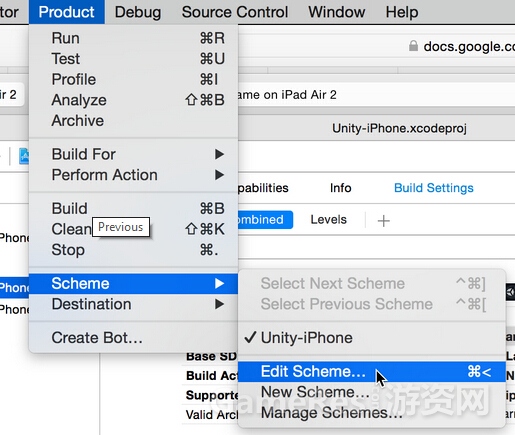The image size is (515, 435).
Task: Choose Edit Scheme… from the submenu
Action: [x=372, y=372]
